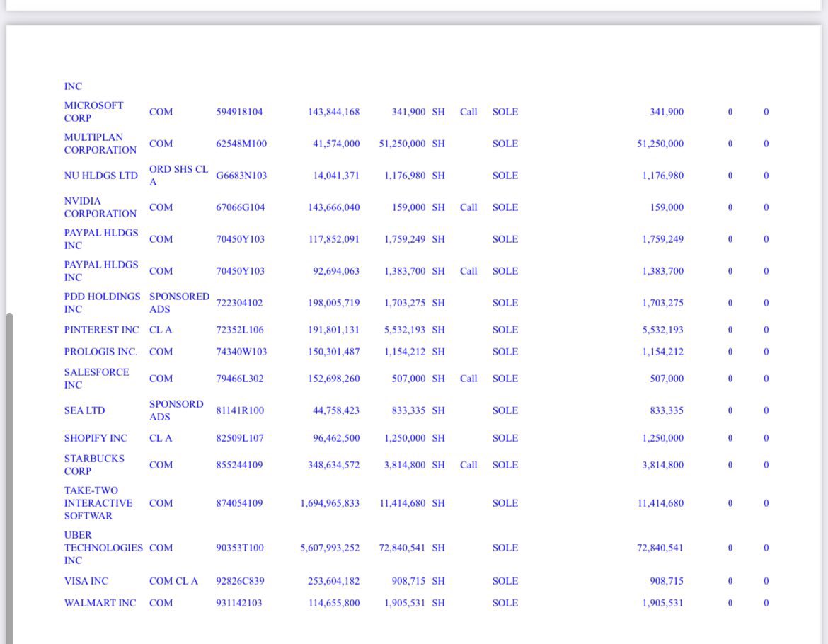Click value 143,844,168
This screenshot has width=828, height=644.
coord(334,112)
